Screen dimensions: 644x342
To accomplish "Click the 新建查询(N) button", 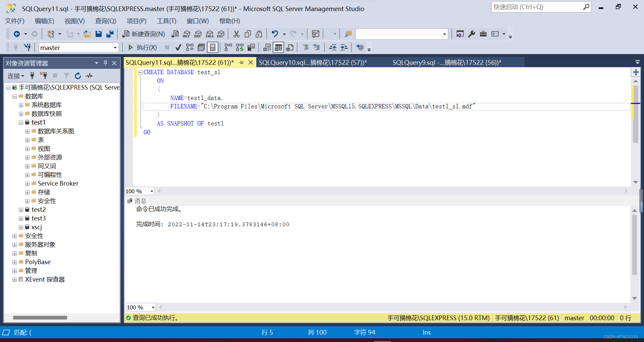I will (x=144, y=34).
